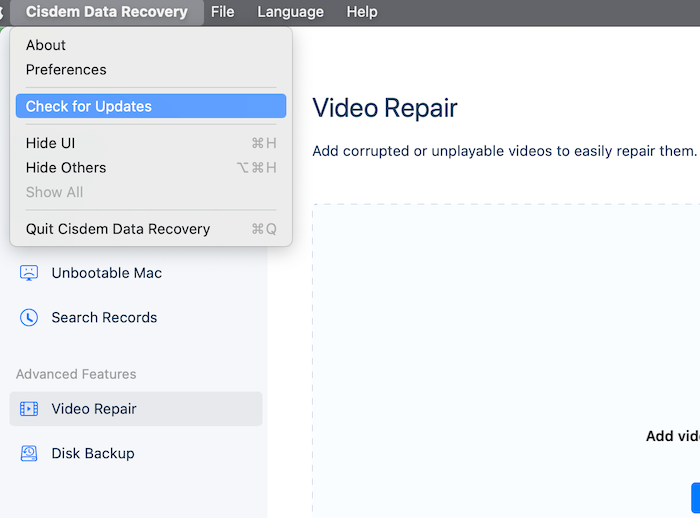The image size is (700, 518).
Task: Select Hide Others in the menu
Action: tap(66, 168)
